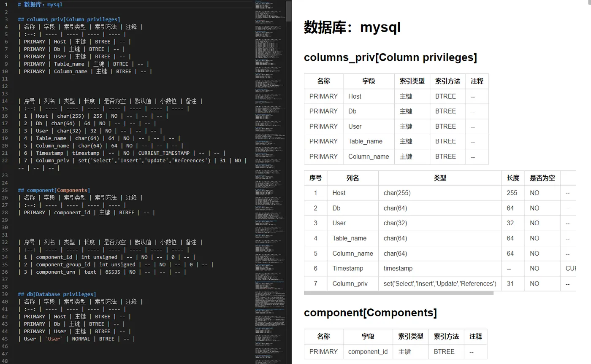Click the 'Timestamp' column name cell in the preview
Screen dimensions: 591x364
352,268
